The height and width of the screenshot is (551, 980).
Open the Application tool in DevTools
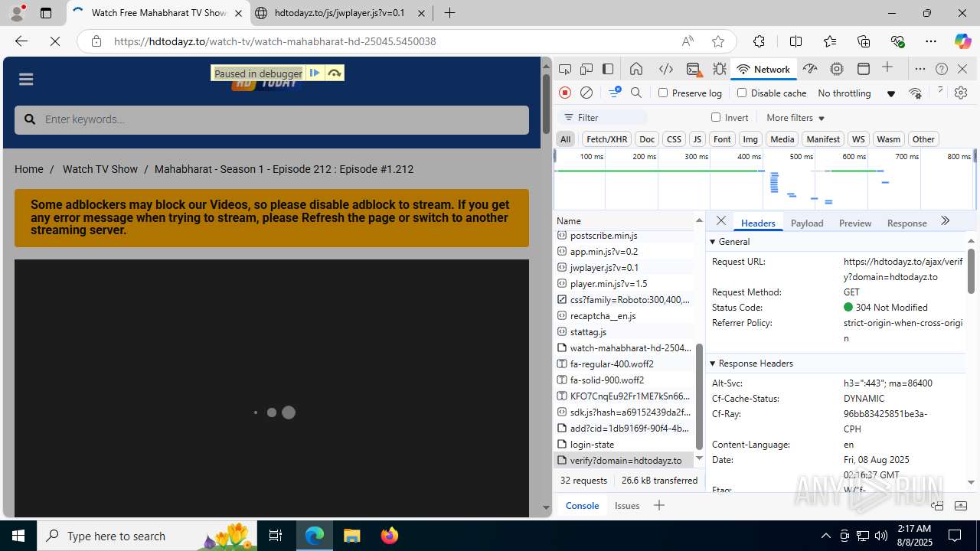864,69
